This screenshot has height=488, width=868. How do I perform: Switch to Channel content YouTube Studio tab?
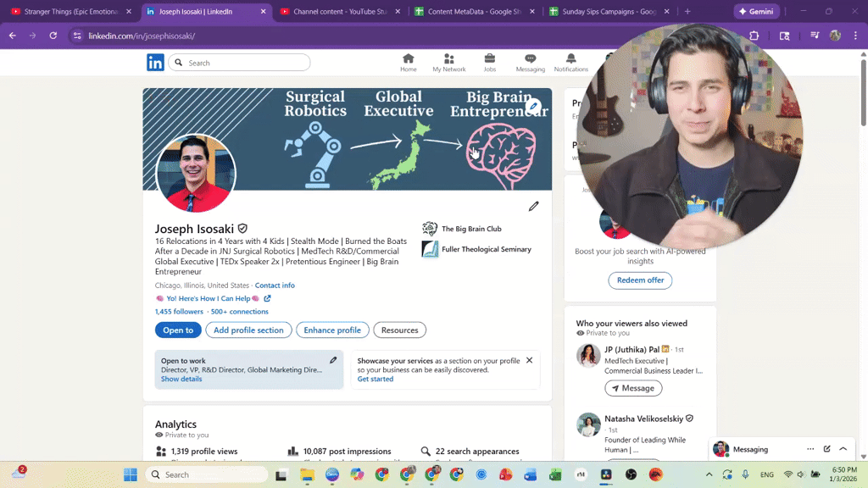[x=340, y=11]
